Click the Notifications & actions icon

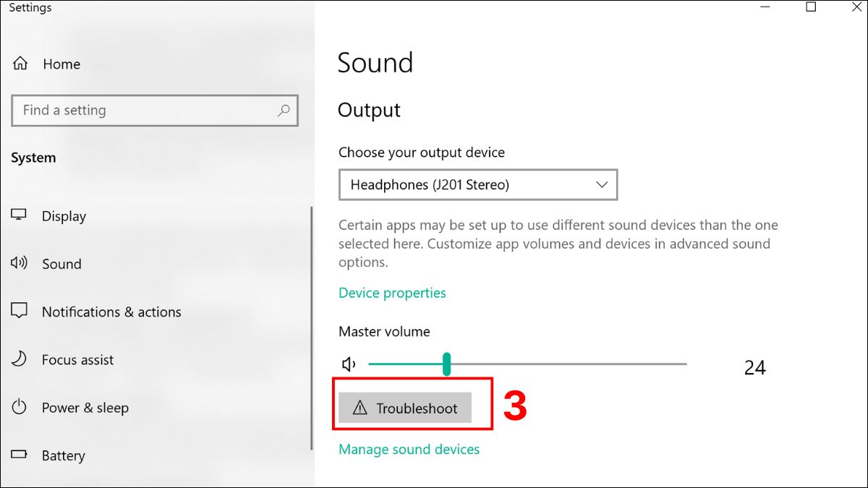pos(19,312)
